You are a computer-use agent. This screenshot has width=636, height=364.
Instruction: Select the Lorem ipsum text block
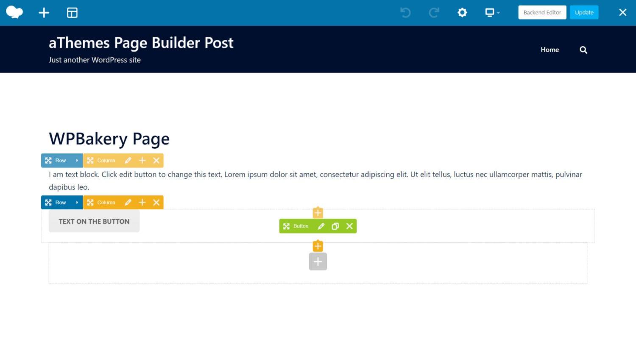pyautogui.click(x=315, y=181)
